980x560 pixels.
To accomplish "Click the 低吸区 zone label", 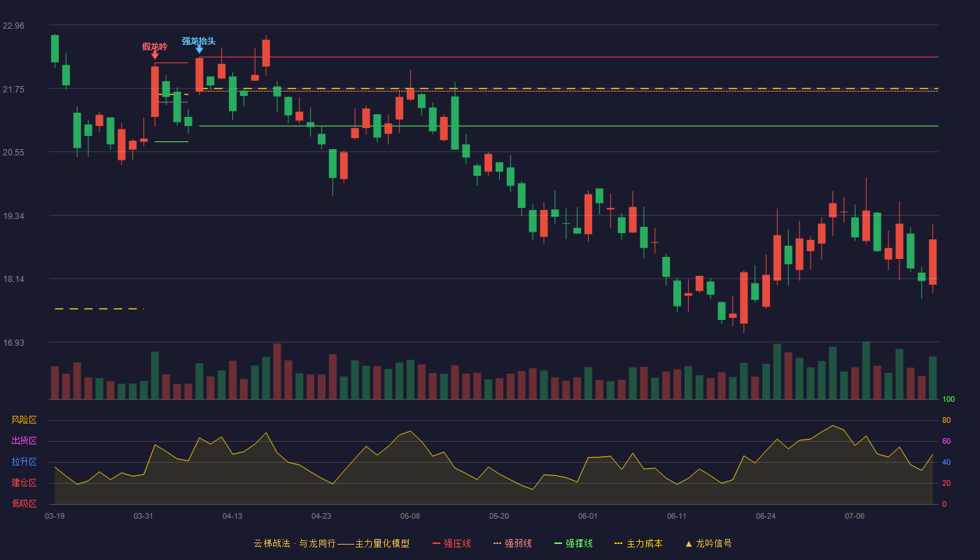I will pos(24,503).
